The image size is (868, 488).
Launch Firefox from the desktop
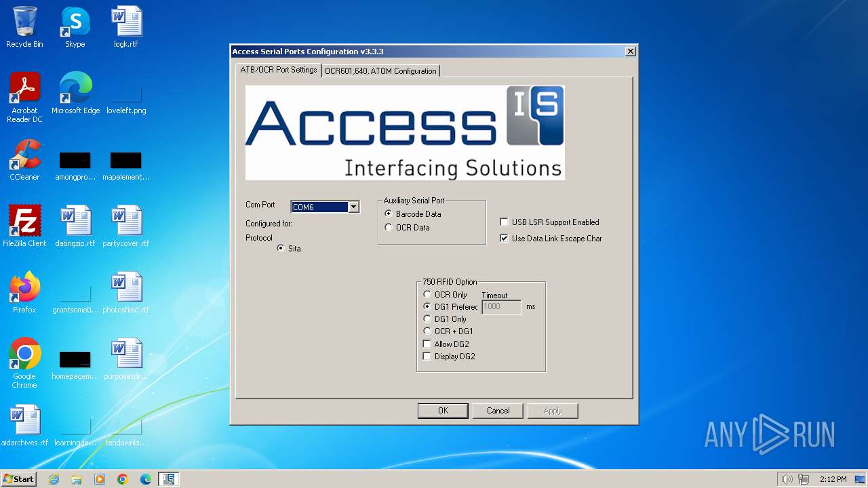24,293
